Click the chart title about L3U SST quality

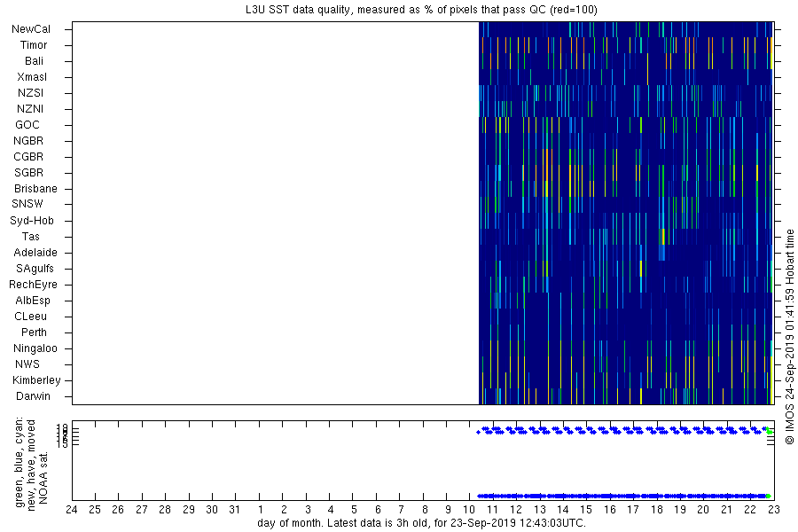point(421,10)
